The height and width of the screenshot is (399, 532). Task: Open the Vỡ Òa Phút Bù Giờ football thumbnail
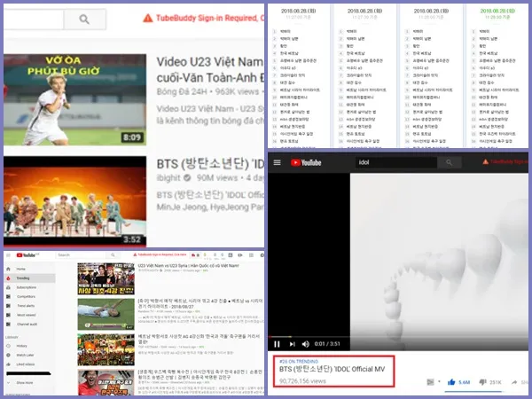tap(75, 99)
